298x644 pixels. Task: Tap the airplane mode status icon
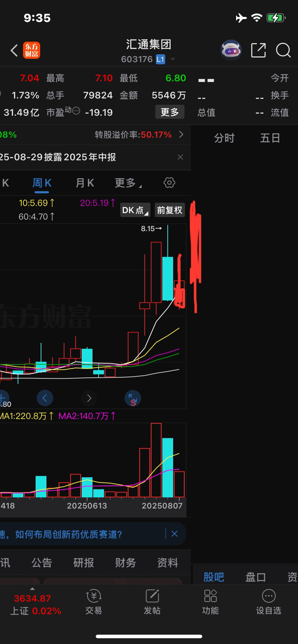click(241, 18)
